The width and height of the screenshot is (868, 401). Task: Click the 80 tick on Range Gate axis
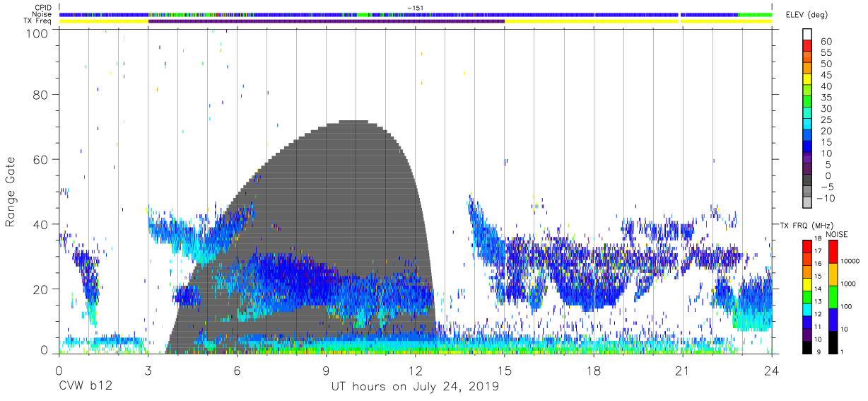tap(41, 94)
